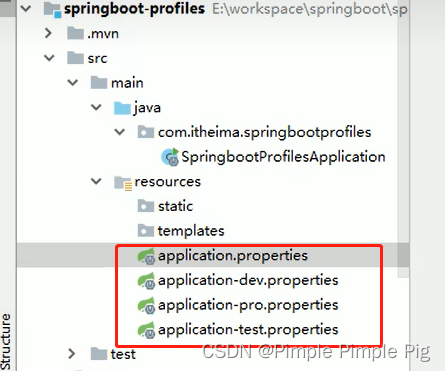This screenshot has height=371, width=445.
Task: Click the blue java source folder icon
Action: tap(122, 108)
